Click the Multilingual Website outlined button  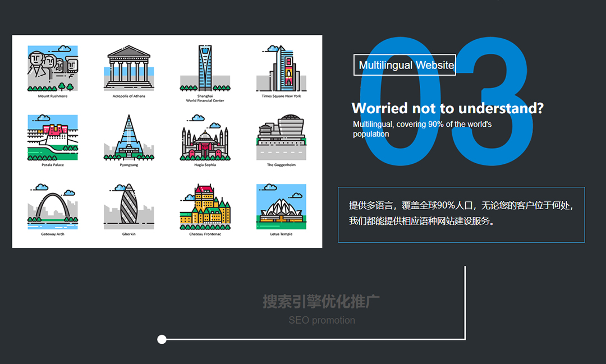[x=405, y=65]
